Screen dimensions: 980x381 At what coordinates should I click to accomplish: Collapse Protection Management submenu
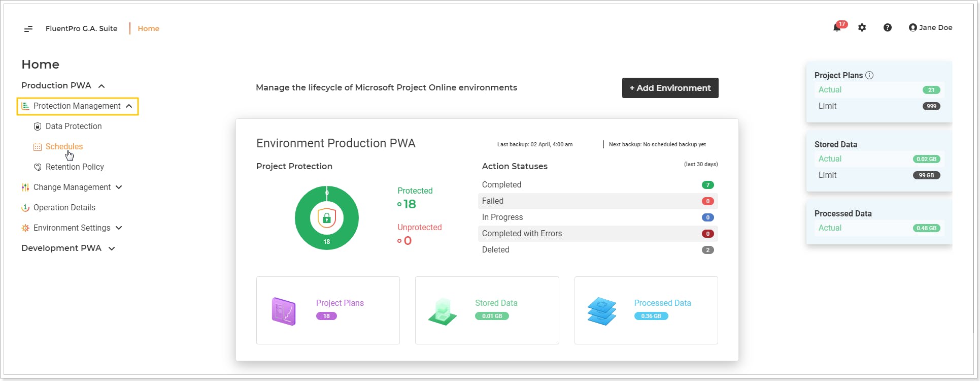(129, 106)
